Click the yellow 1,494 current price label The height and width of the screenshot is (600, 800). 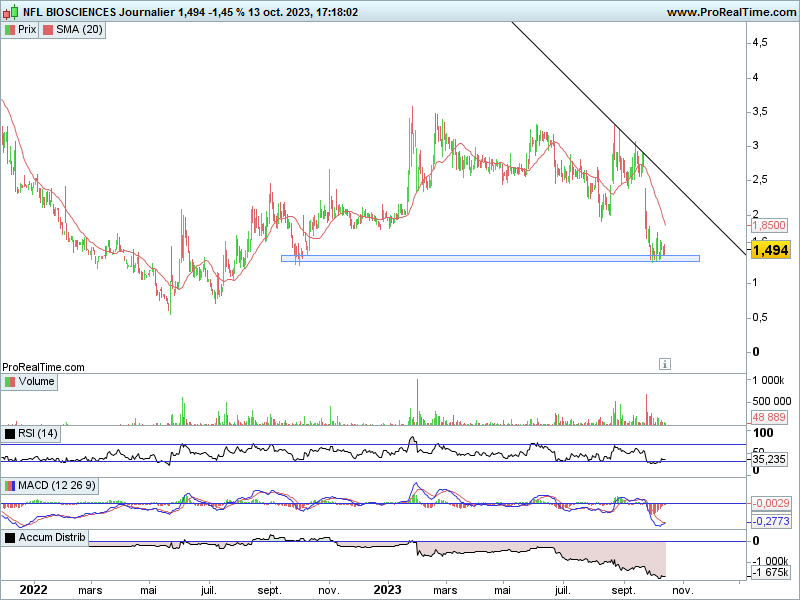tap(770, 250)
